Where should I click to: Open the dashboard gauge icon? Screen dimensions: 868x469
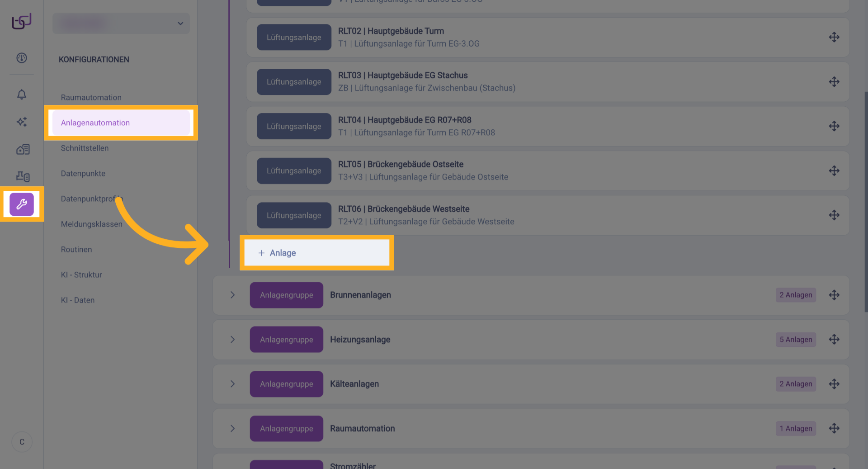[x=22, y=58]
